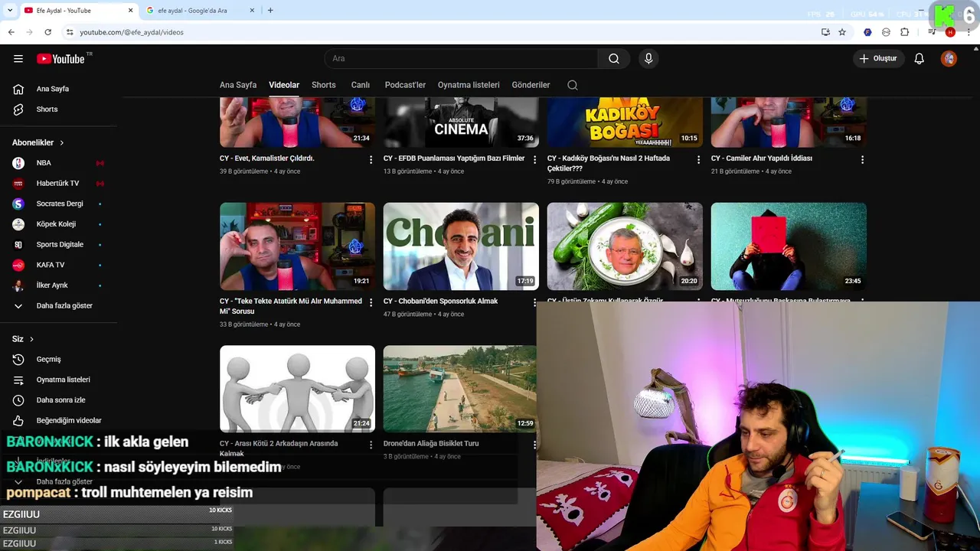The height and width of the screenshot is (551, 980).
Task: Open options for EFDB Puanlaması video
Action: pos(535,160)
